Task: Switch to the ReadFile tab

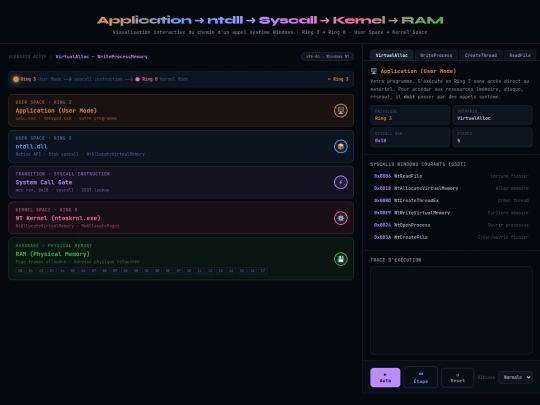Action: [x=520, y=55]
